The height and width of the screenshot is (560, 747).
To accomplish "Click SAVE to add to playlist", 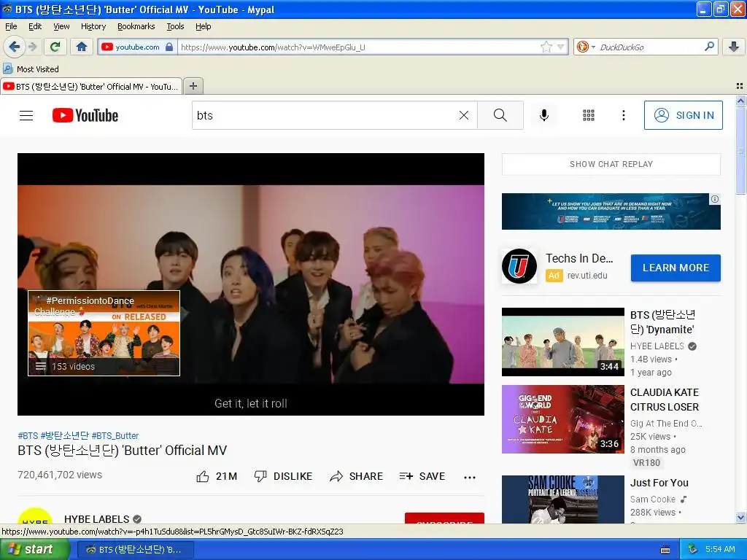I will [422, 476].
